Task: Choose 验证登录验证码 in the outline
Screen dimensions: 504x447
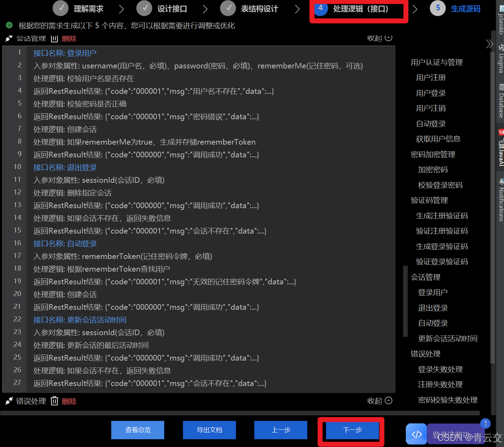Action: pos(442,262)
